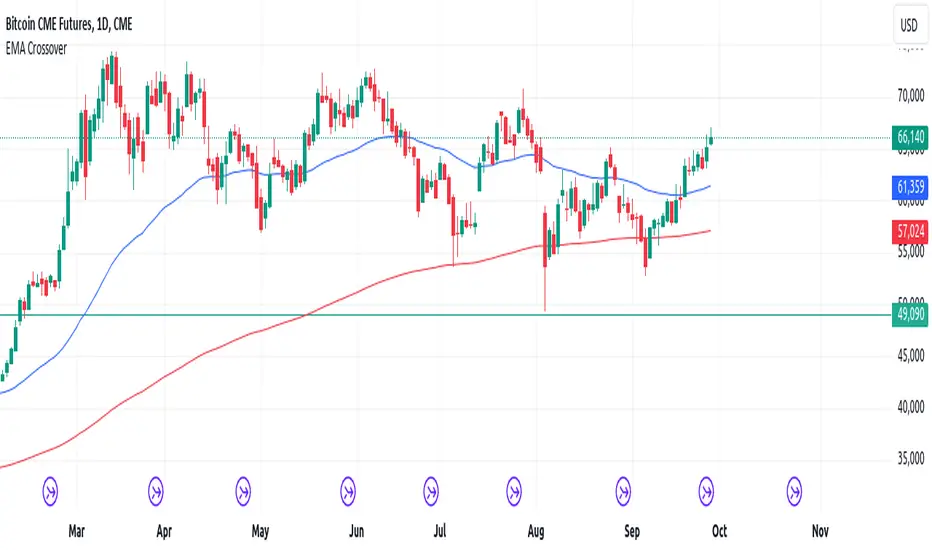Screen dimensions: 932x550
Task: Open the event marker just before Apr
Action: pos(156,492)
